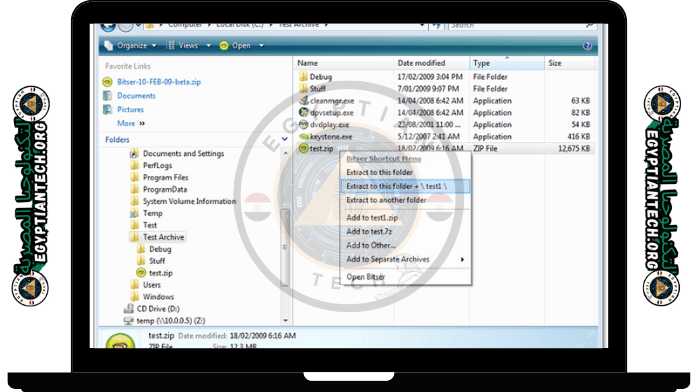Screen dimensions: 698x392
Task: Select System Volume Information in tree
Action: [189, 201]
